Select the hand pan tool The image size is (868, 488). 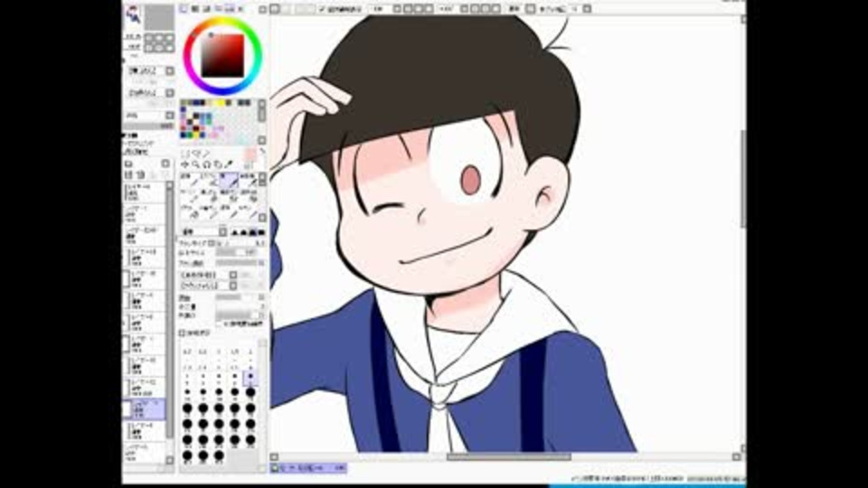pyautogui.click(x=217, y=164)
